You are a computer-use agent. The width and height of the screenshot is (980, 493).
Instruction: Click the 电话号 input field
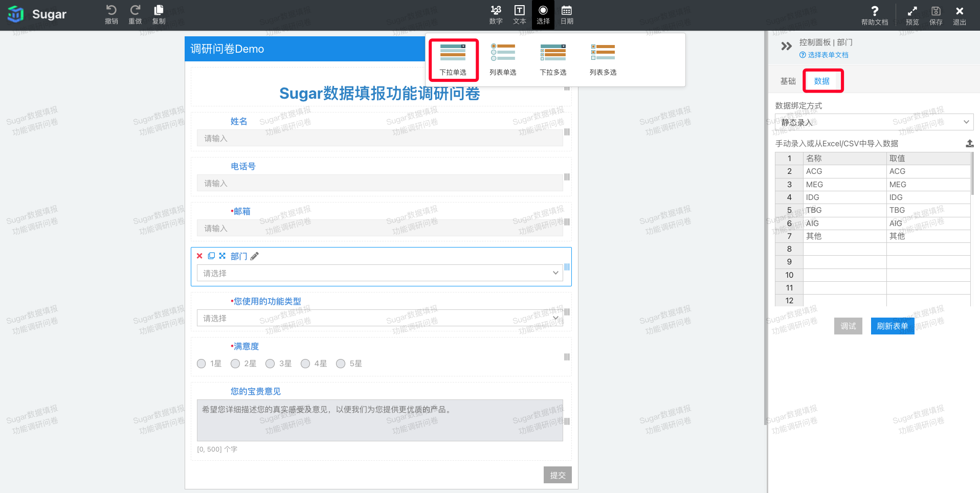[x=380, y=183]
